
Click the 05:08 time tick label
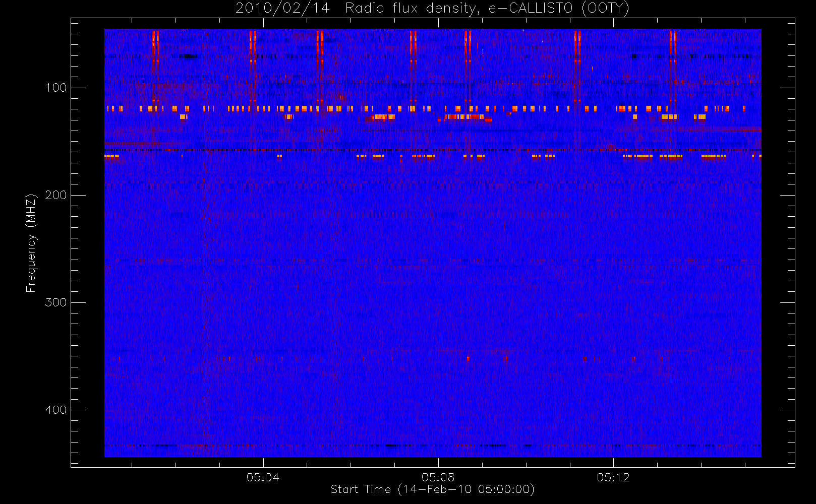pos(438,477)
